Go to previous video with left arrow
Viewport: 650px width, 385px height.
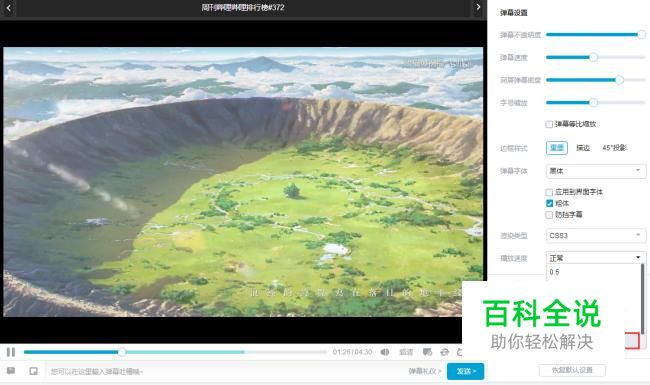8,7
